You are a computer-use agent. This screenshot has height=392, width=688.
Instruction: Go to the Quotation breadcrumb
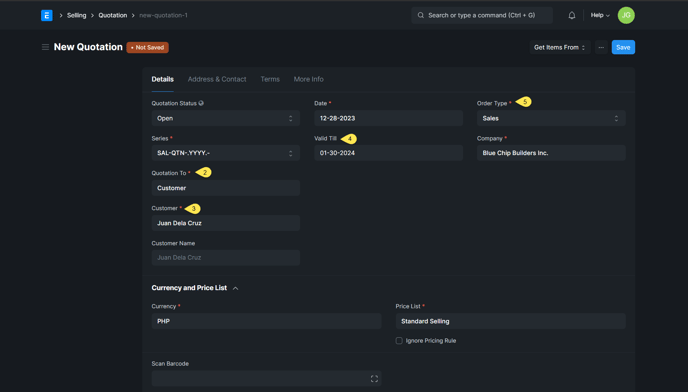tap(113, 15)
